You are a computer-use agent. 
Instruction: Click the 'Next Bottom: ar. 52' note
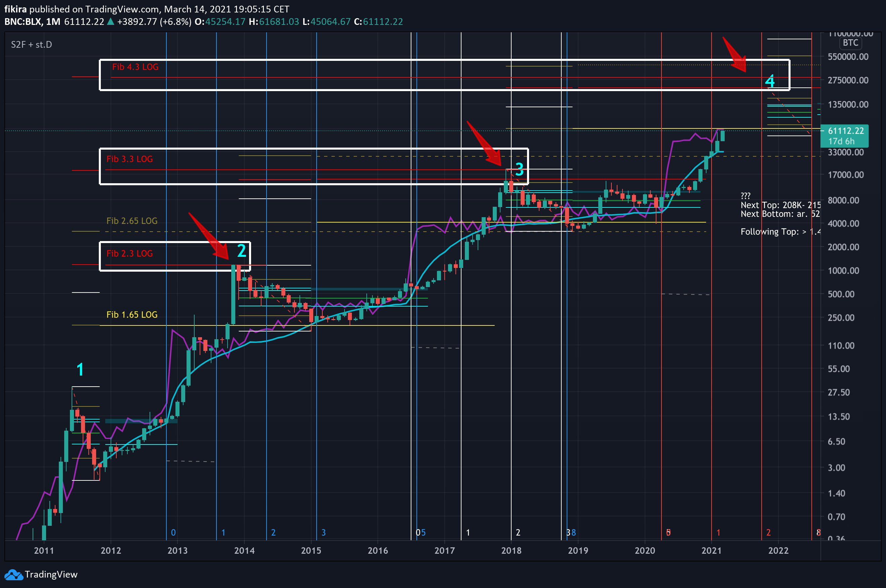pos(780,214)
